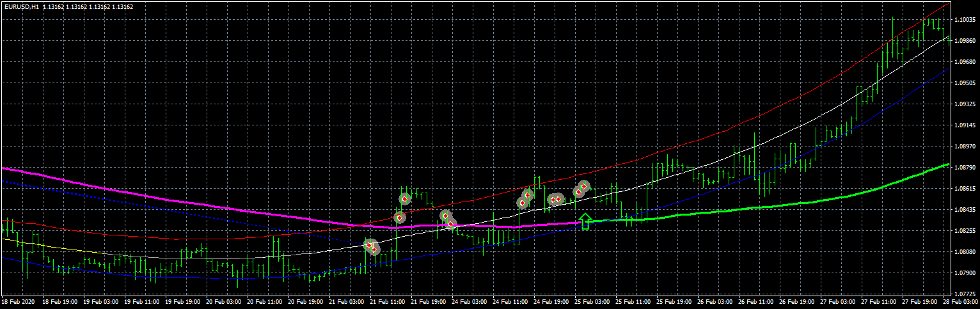Click the 1.09505 price level on axis
This screenshot has width=980, height=309.
(x=965, y=83)
